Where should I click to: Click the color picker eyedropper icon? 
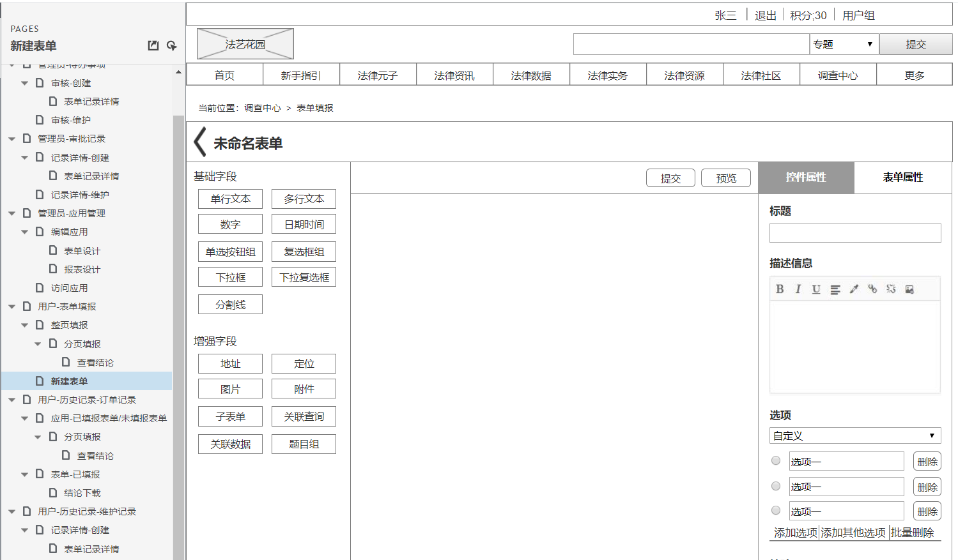coord(854,289)
